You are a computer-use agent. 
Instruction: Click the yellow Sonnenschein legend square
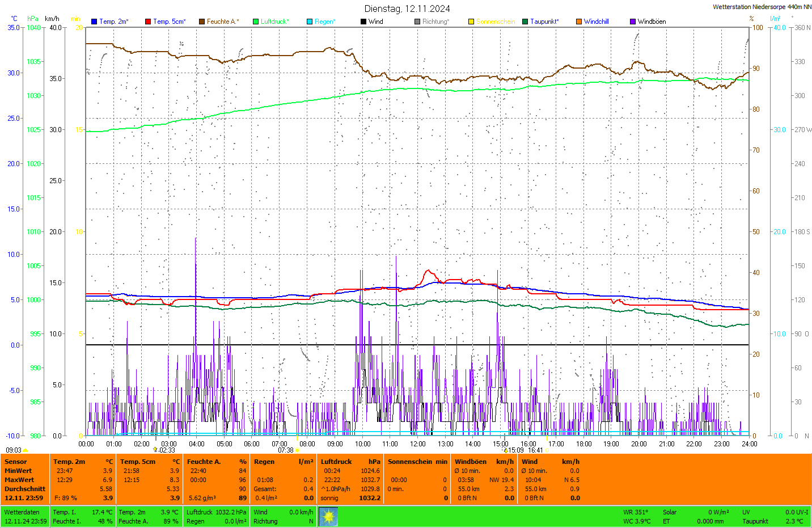pos(471,22)
